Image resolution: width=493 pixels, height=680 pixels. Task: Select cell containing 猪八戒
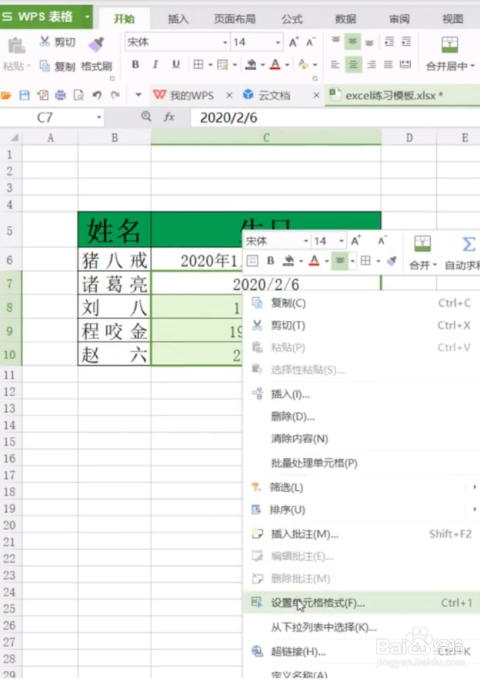[x=114, y=260]
